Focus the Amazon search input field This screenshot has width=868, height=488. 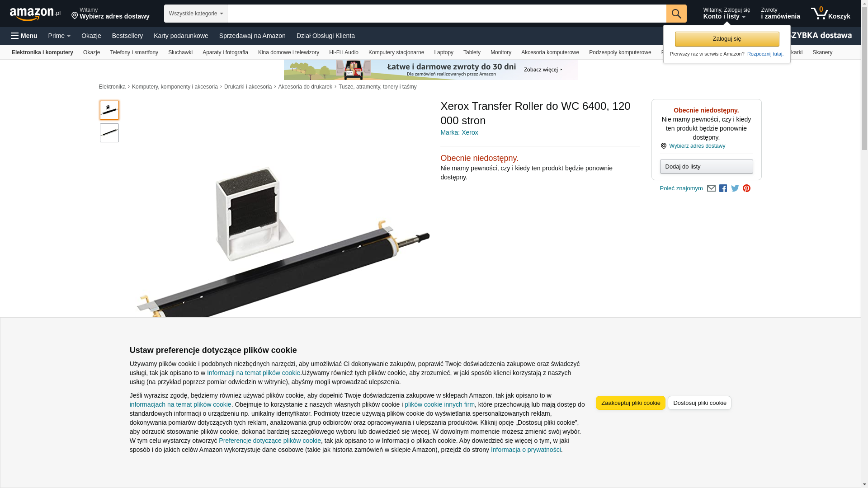click(446, 14)
